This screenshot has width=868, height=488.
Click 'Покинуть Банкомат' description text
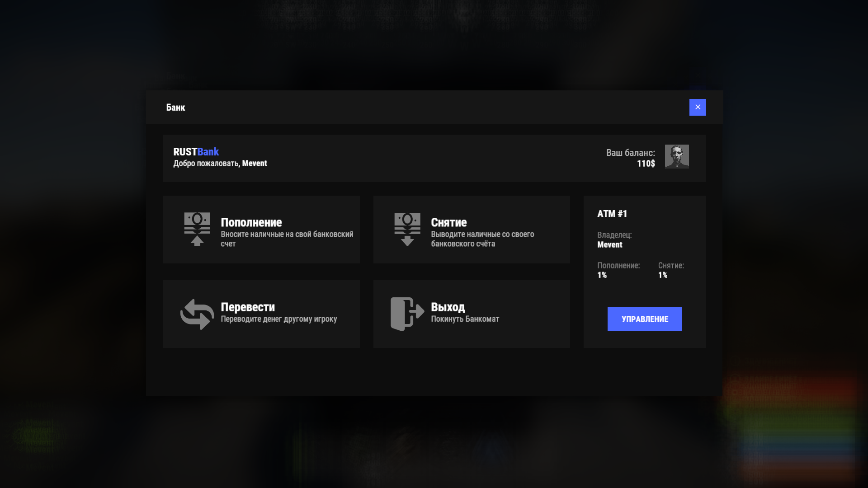[x=465, y=319]
